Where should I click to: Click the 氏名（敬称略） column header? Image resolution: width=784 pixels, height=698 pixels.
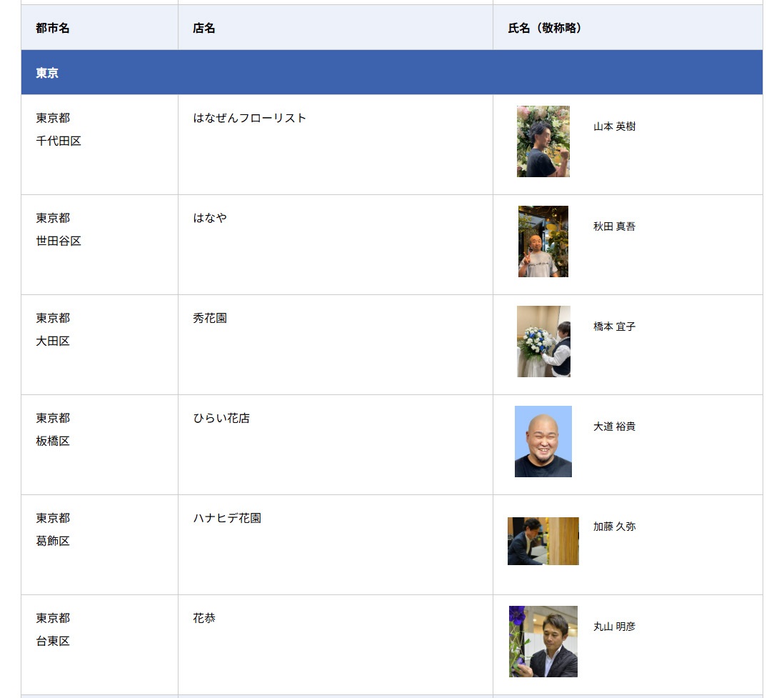coord(545,28)
